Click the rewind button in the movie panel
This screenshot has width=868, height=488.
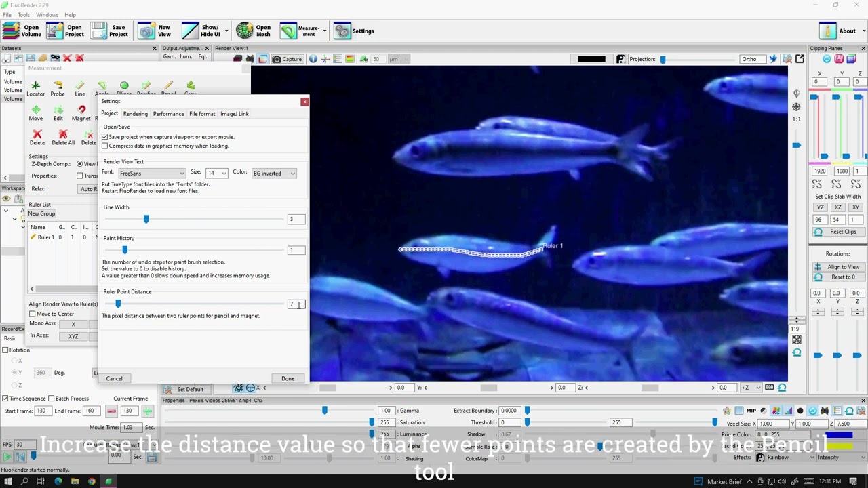point(20,457)
